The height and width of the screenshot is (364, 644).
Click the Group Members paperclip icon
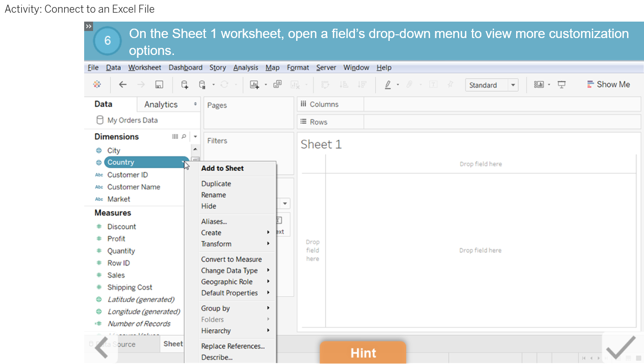coord(409,85)
